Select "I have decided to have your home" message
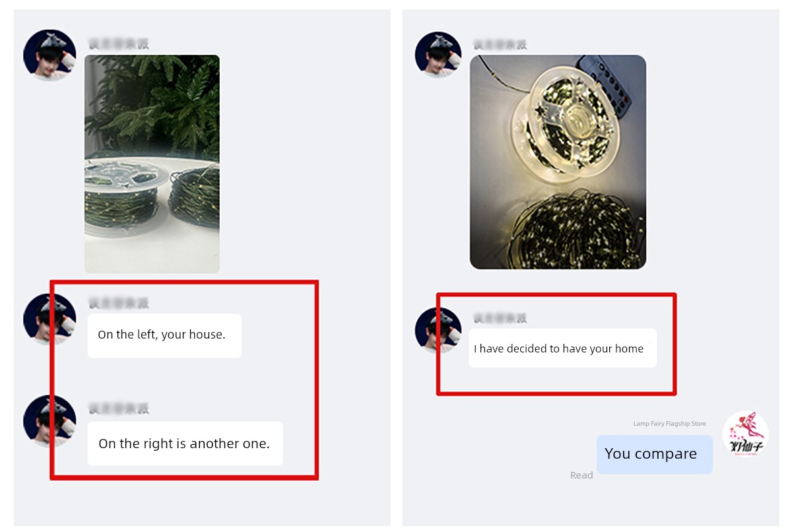 pos(562,348)
